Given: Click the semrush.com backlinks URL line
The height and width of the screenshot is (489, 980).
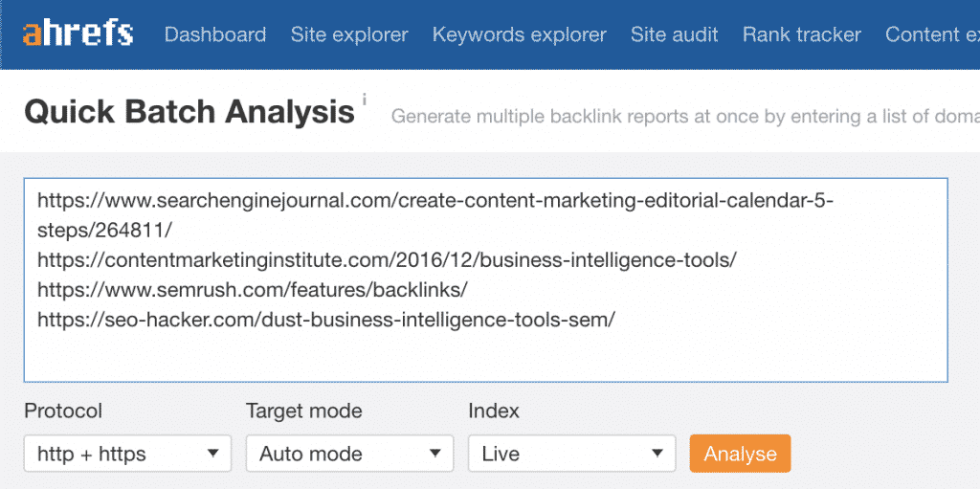Looking at the screenshot, I should click(x=253, y=289).
